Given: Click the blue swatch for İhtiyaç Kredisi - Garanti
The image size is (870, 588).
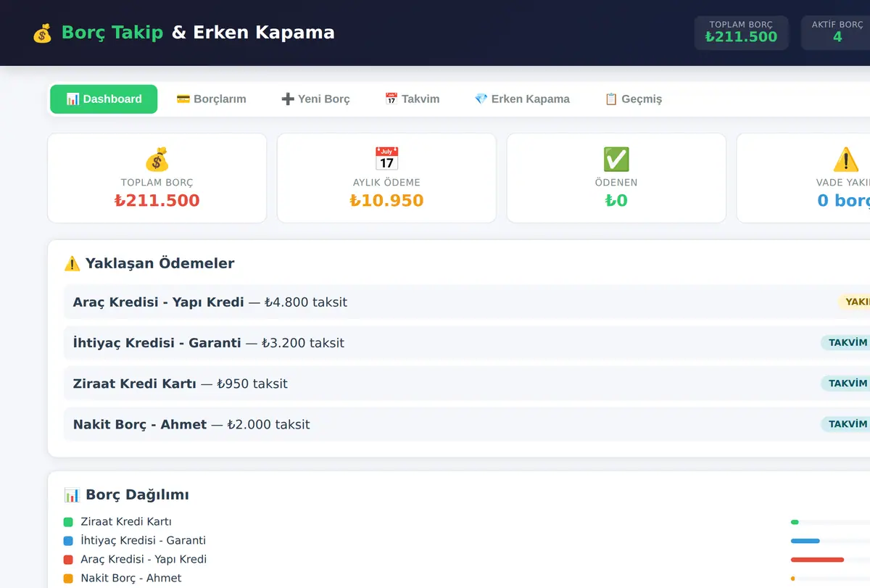Looking at the screenshot, I should 68,541.
